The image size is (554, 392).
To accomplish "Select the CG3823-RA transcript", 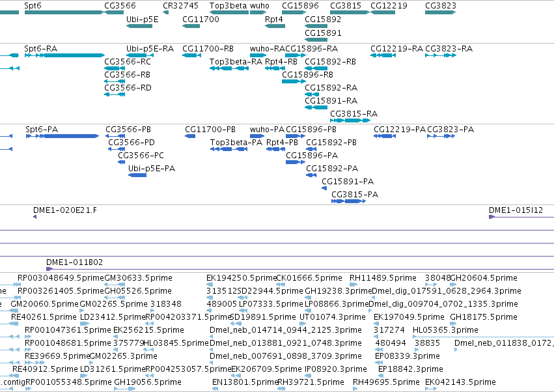I will coord(441,55).
